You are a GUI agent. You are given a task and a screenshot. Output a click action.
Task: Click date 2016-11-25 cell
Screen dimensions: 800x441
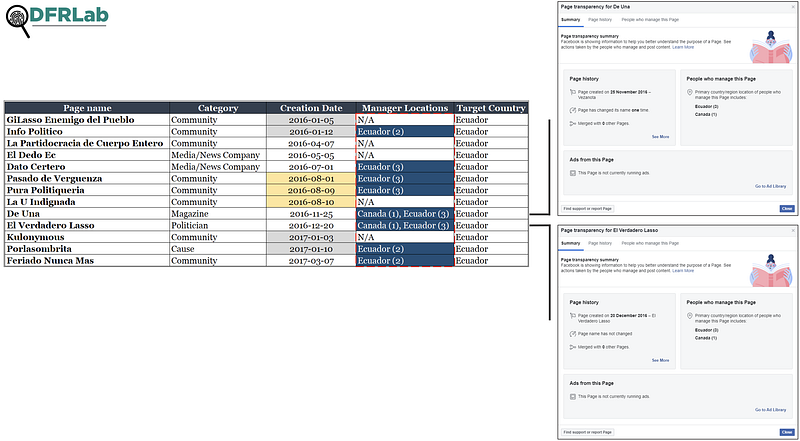pyautogui.click(x=311, y=214)
